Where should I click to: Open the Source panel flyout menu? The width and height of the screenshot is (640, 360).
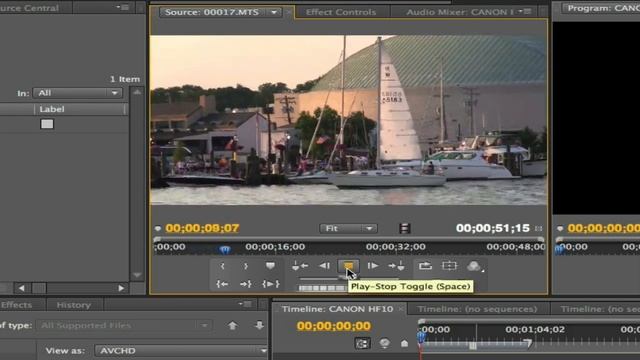pyautogui.click(x=526, y=11)
